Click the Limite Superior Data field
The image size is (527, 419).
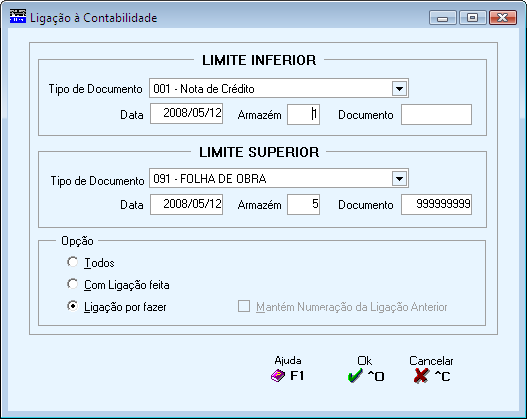click(187, 204)
